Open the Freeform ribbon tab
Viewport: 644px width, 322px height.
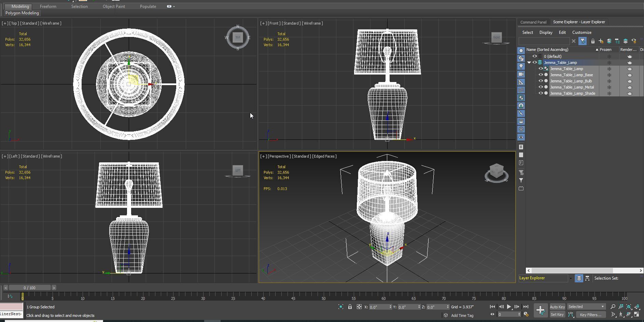pyautogui.click(x=48, y=6)
